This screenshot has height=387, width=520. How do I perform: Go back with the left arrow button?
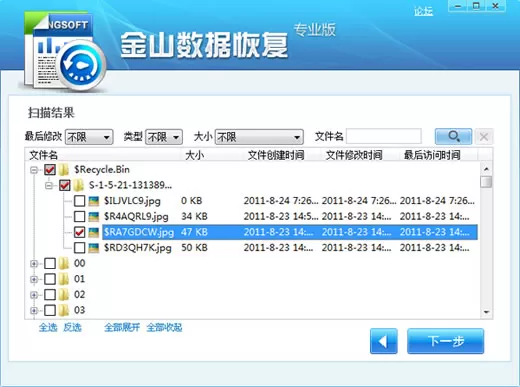(384, 341)
